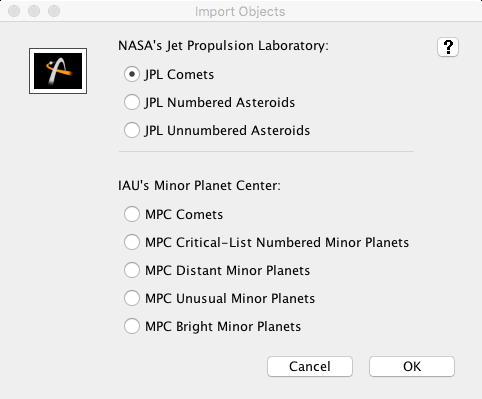Confirm import with the OK button
This screenshot has width=482, height=399.
412,366
